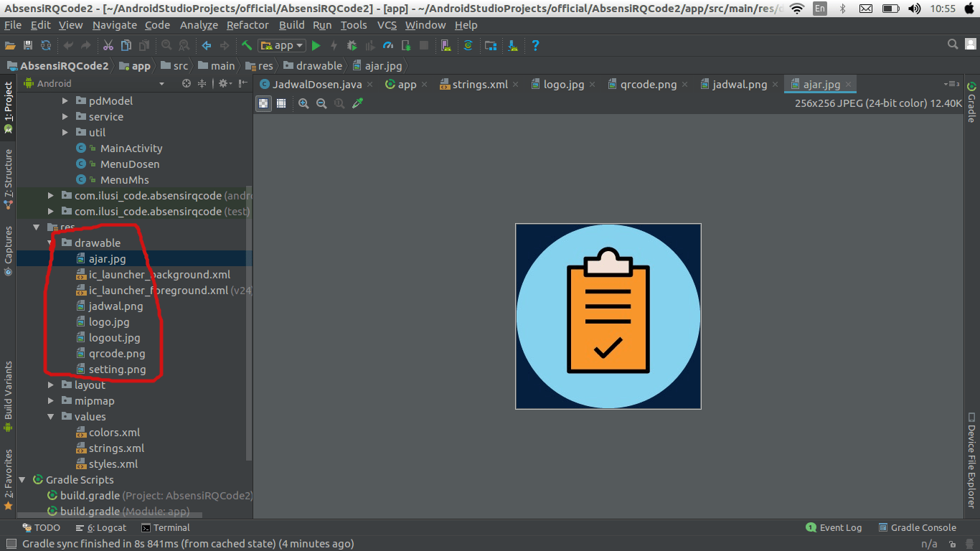Image resolution: width=980 pixels, height=551 pixels.
Task: Toggle the grid display in image viewer
Action: click(x=281, y=103)
